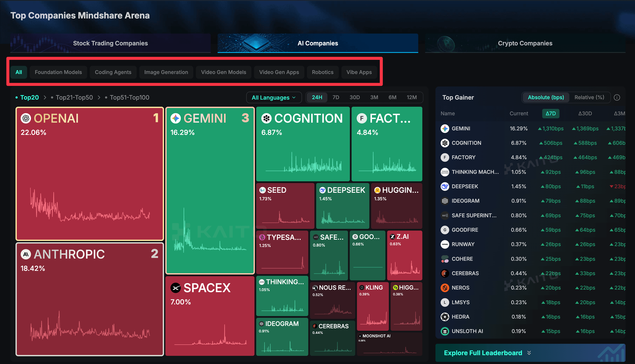Go to the Top51-Top100 ranking
The height and width of the screenshot is (364, 635).
[130, 97]
